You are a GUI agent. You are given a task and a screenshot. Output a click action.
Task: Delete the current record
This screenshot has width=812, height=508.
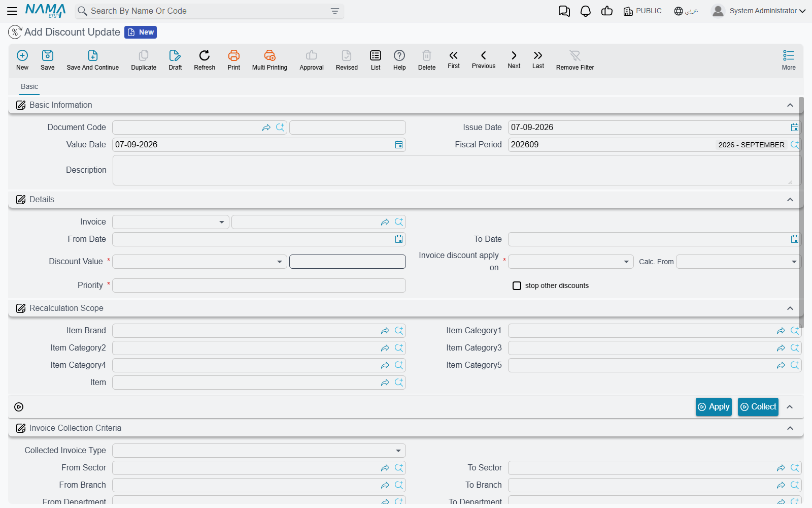pyautogui.click(x=427, y=60)
